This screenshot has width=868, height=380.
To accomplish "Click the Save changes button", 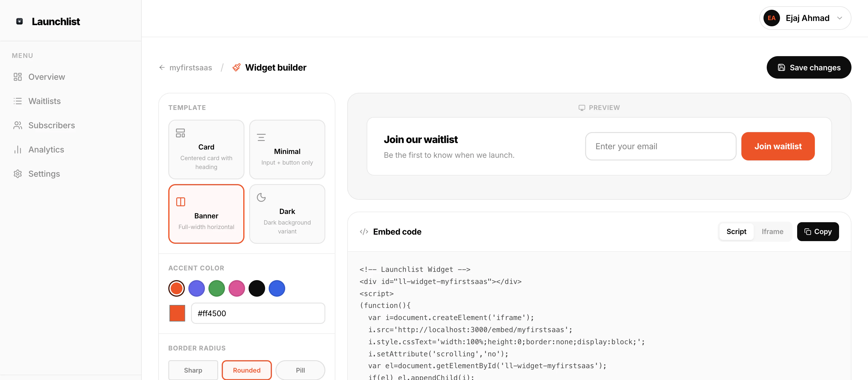I will [809, 67].
